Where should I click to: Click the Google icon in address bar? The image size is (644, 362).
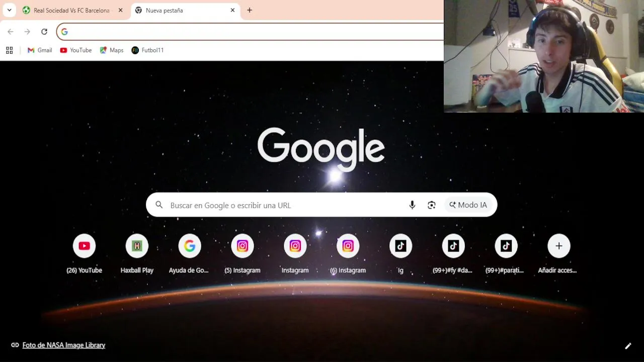click(x=64, y=32)
